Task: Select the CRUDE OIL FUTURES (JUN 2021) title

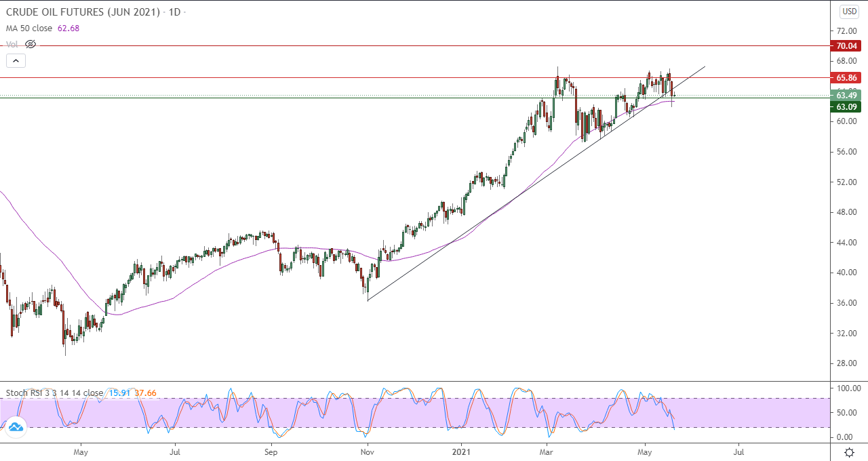Action: (x=83, y=12)
